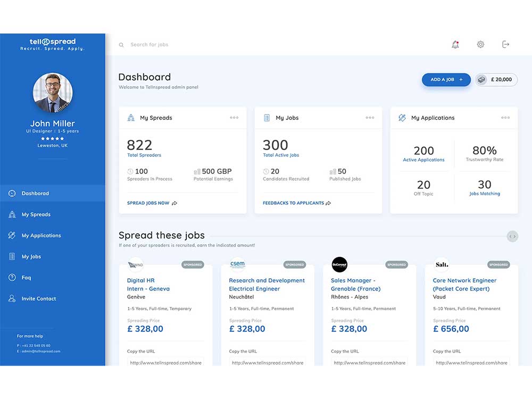
Task: Go to My Spreads in the sidebar
Action: [x=53, y=214]
